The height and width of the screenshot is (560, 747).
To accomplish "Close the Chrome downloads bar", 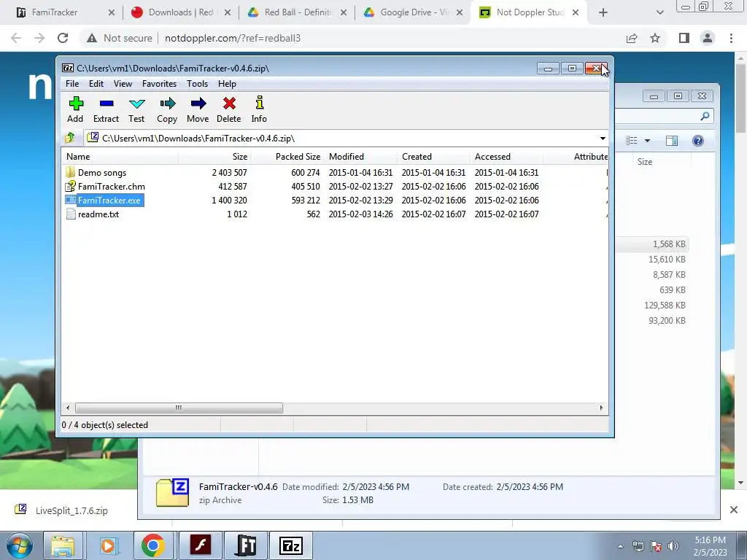I will (734, 510).
